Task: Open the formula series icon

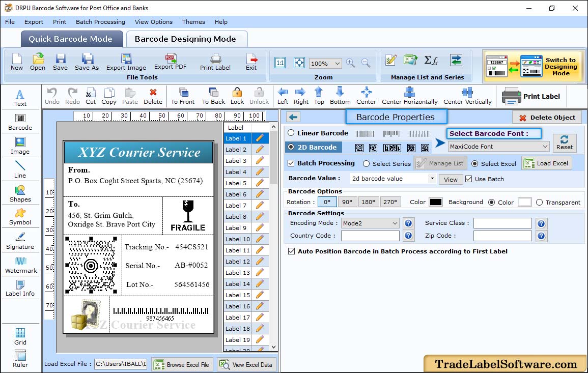Action: pyautogui.click(x=431, y=60)
